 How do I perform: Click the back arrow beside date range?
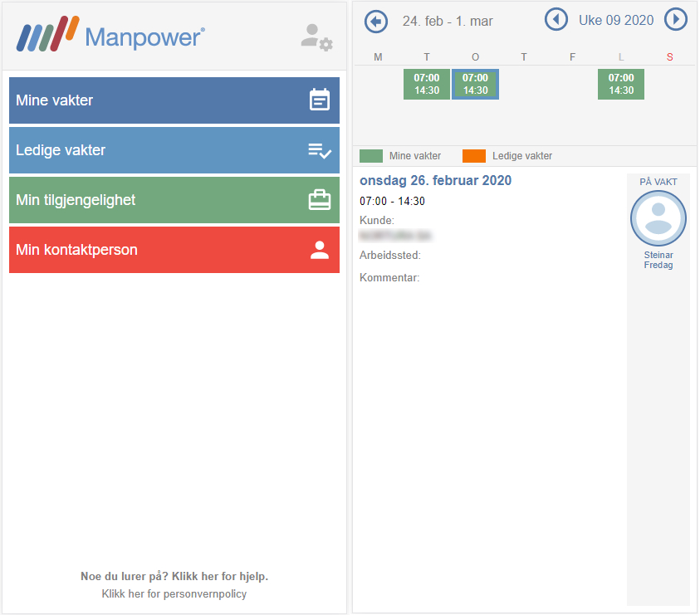coord(376,21)
